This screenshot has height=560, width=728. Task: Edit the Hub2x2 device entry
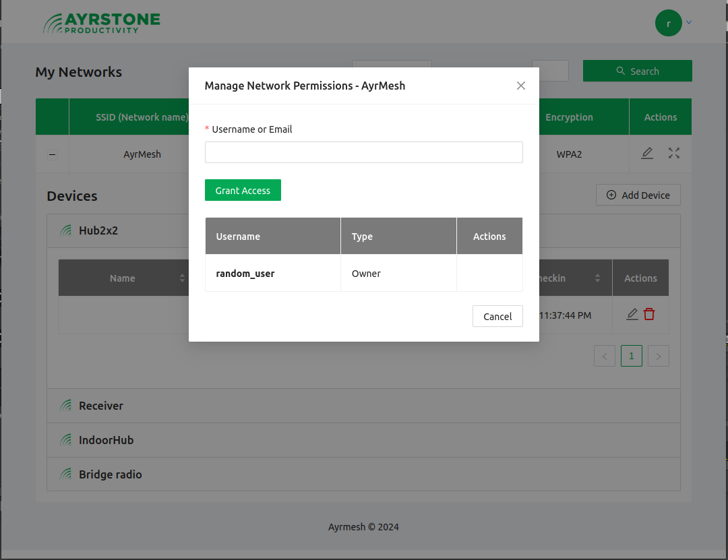632,314
